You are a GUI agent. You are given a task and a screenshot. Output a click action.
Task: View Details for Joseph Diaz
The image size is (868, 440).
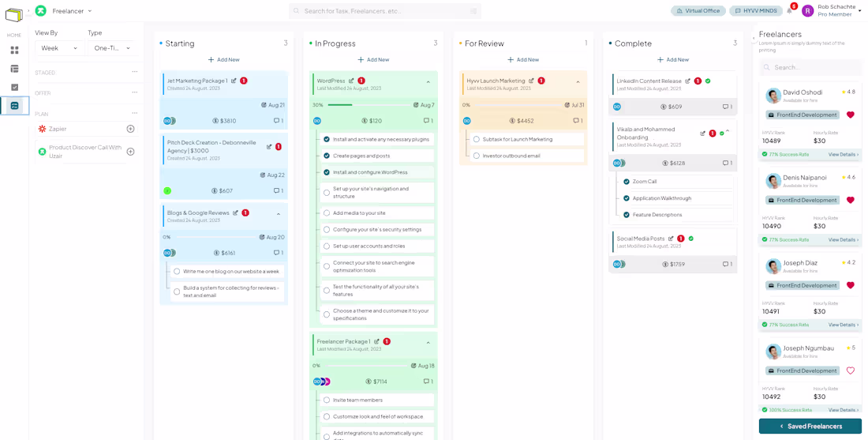coord(843,325)
